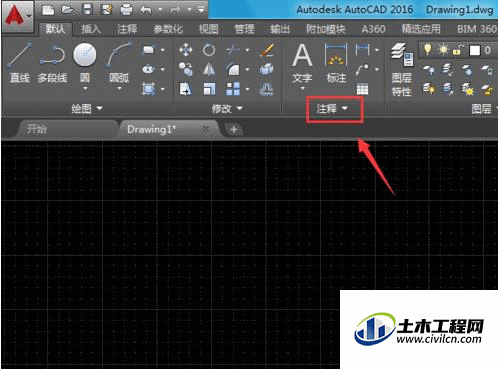Open quick access toolbar customize dropdown

[x=201, y=10]
